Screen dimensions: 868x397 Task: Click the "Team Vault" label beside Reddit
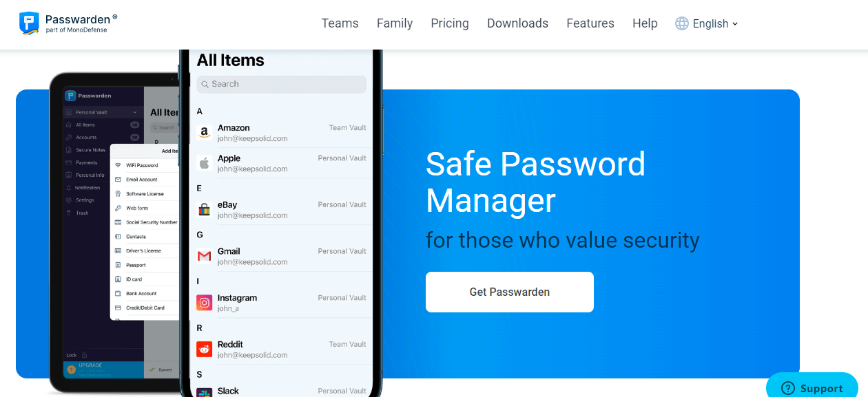348,344
